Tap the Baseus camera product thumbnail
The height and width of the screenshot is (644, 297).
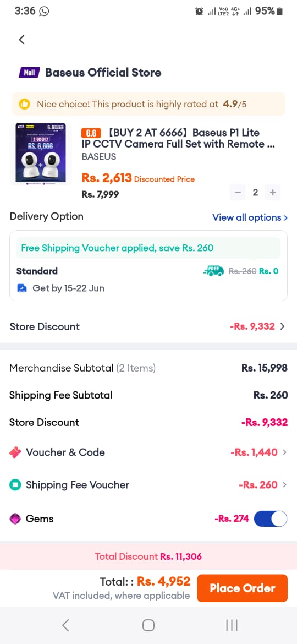tap(41, 153)
